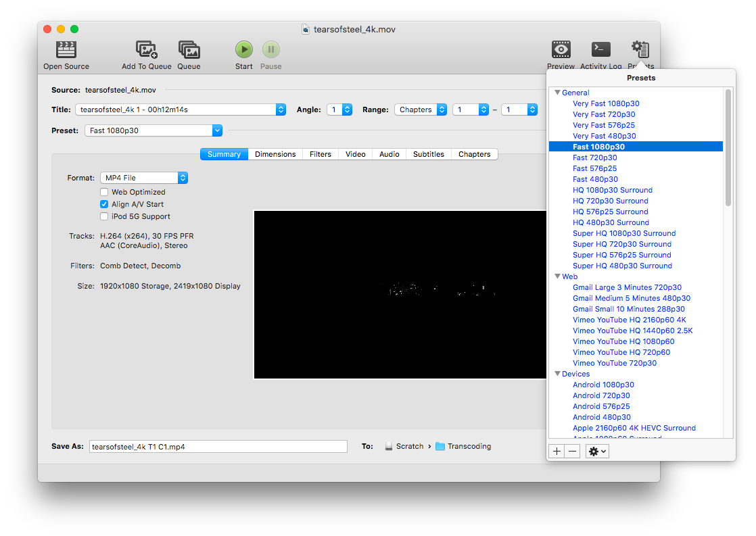Select the highlighted Fast 1080p30 preset

(x=636, y=147)
